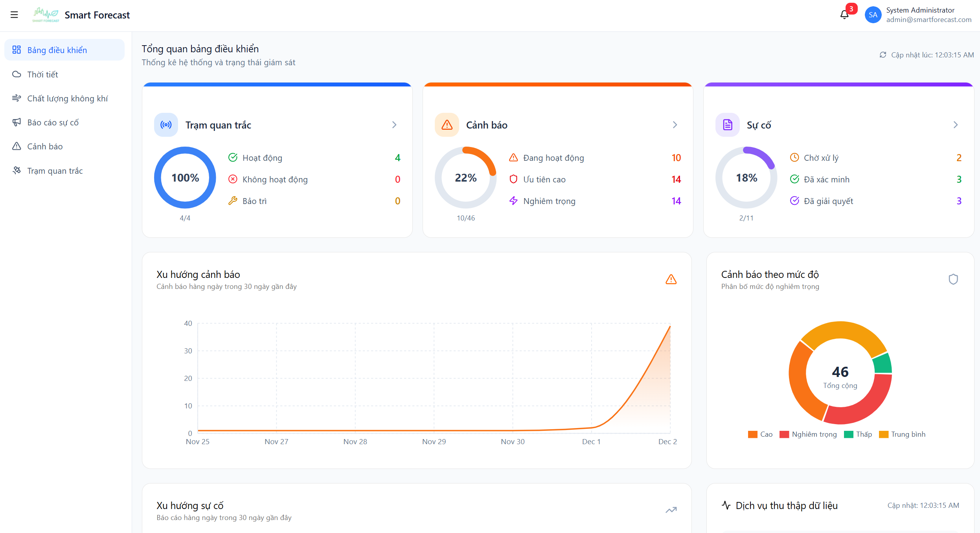Expand the Sự cố card details
980x533 pixels.
[x=956, y=125]
